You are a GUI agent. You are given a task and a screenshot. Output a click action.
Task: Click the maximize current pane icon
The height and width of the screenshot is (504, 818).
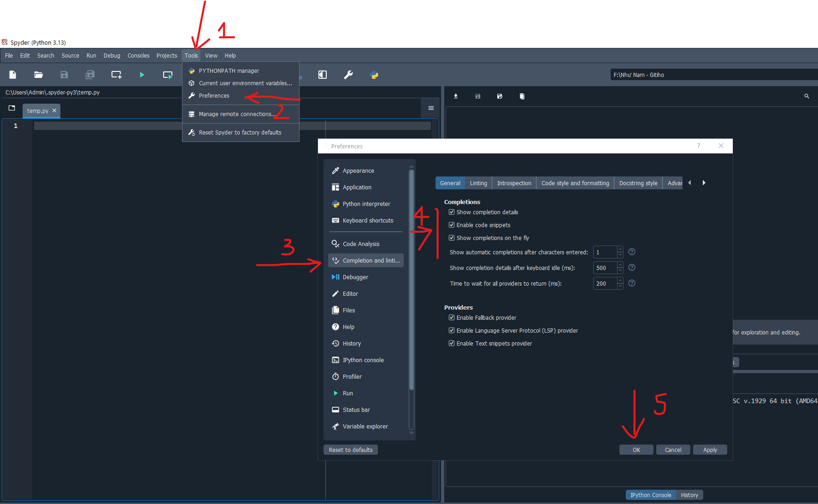tap(323, 75)
